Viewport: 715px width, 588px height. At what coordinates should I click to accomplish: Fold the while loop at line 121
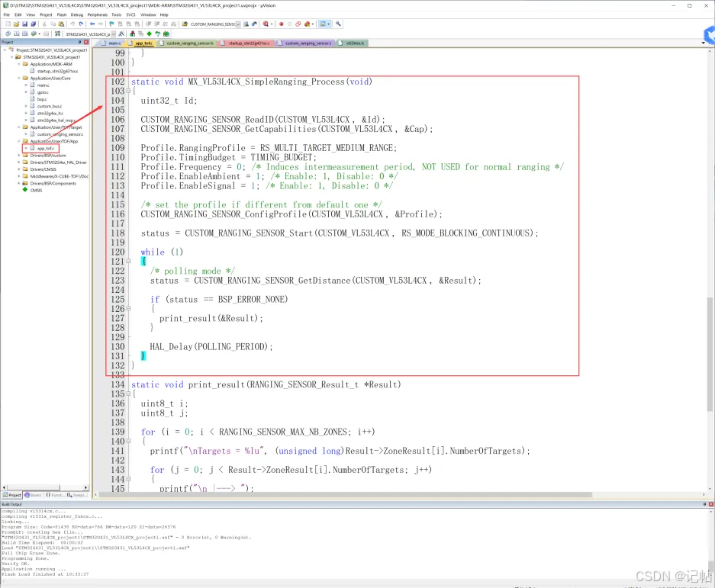coord(129,261)
